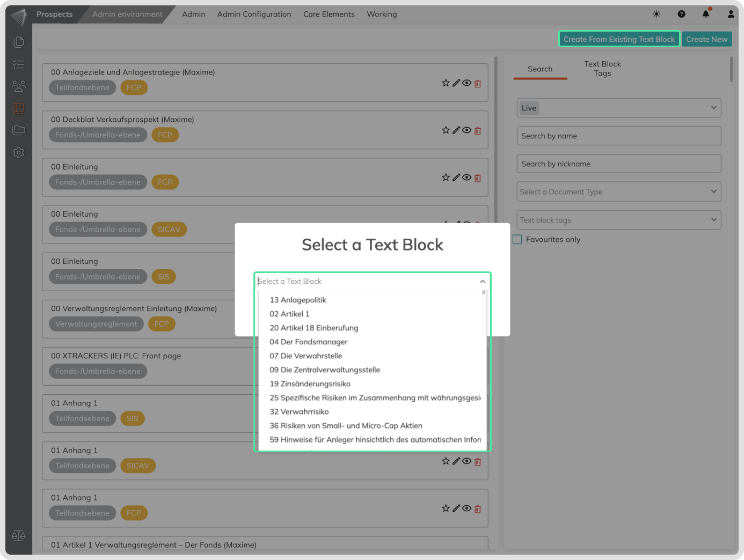This screenshot has width=744, height=560.
Task: Preview 00 Anlageziele text block with eye icon
Action: coord(467,83)
